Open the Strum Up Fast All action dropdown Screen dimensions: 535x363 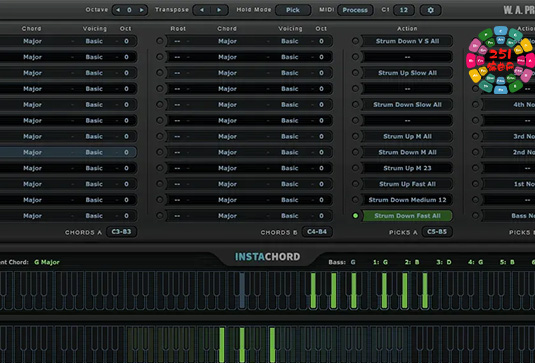407,184
